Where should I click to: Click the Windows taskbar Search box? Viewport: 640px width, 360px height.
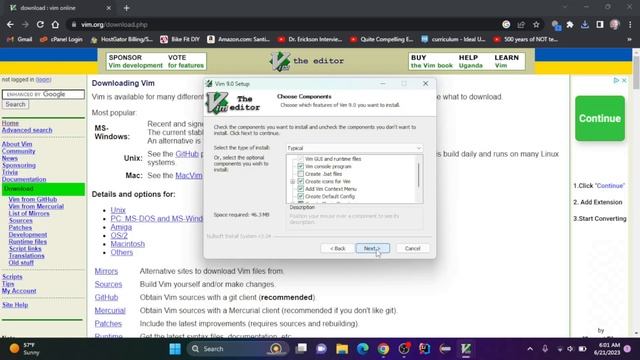[237, 349]
